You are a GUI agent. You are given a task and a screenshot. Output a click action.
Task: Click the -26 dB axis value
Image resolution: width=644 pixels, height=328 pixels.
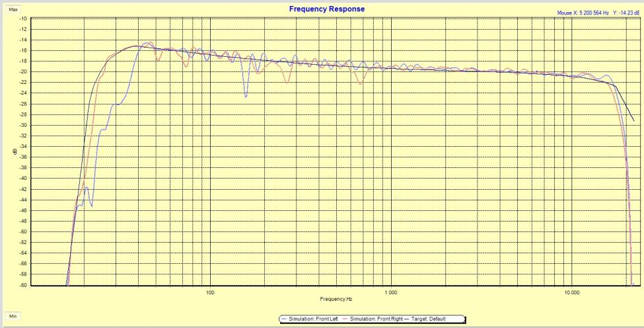click(23, 104)
